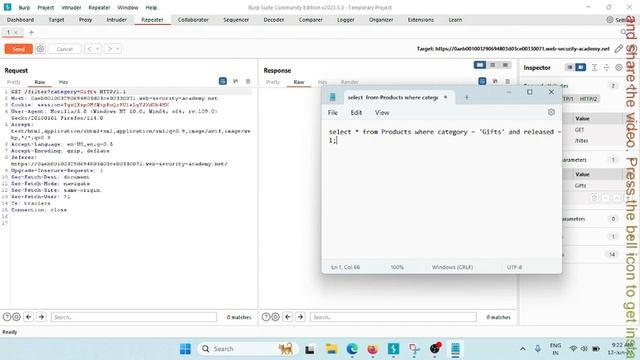Open Notepad settings gear icon

(x=551, y=112)
